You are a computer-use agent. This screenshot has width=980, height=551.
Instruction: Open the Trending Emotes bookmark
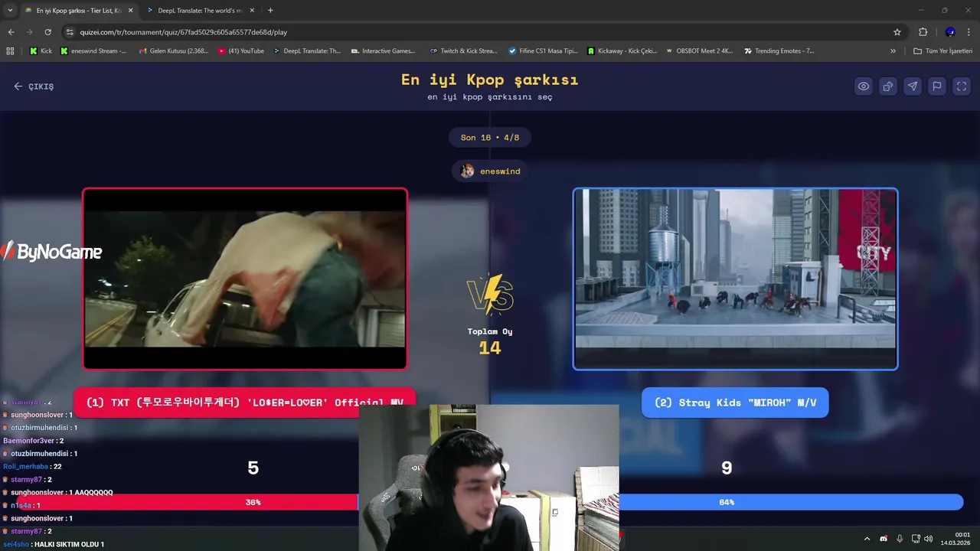(x=779, y=51)
